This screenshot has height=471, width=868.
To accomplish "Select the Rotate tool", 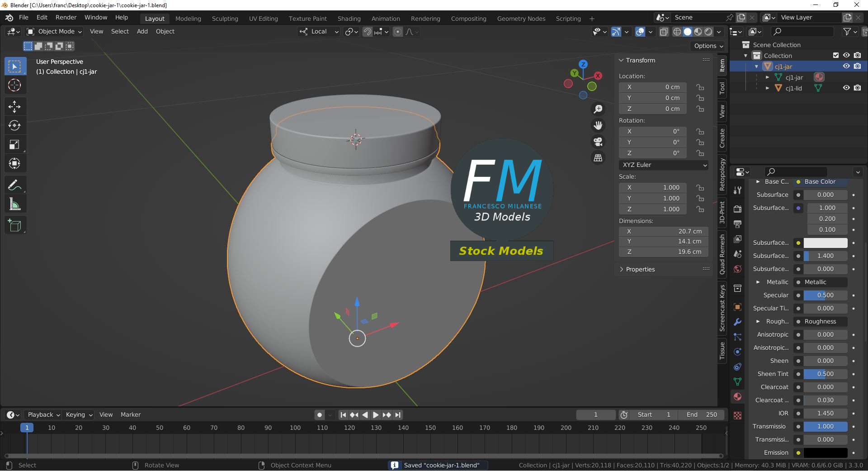I will pos(14,126).
